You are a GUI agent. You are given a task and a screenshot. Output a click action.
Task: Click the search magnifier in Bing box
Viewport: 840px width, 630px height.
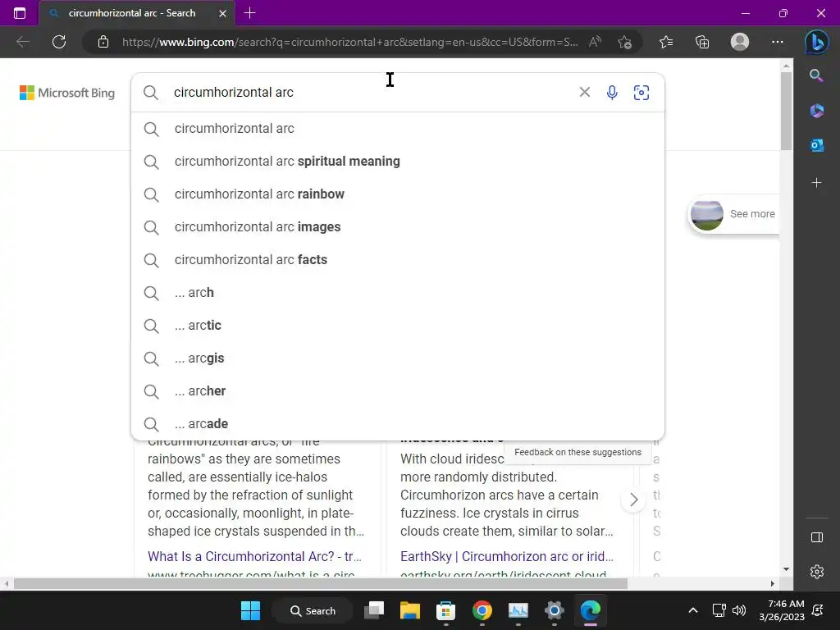(x=151, y=93)
